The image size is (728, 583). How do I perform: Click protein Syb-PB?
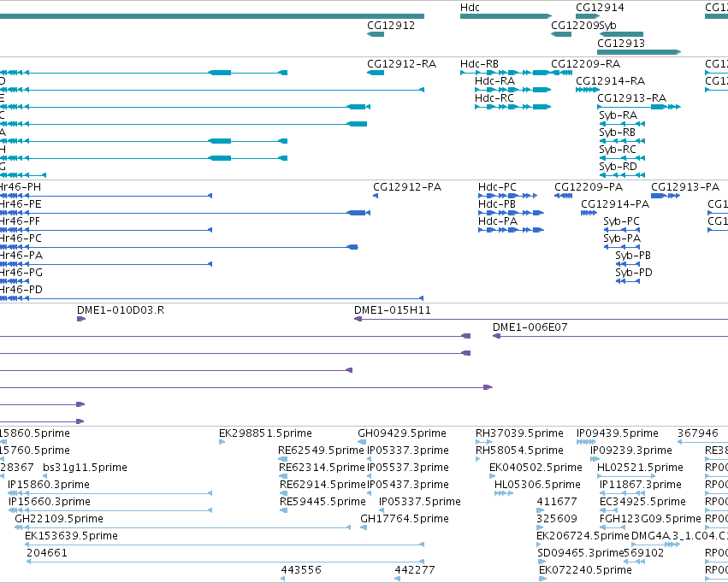pos(633,256)
